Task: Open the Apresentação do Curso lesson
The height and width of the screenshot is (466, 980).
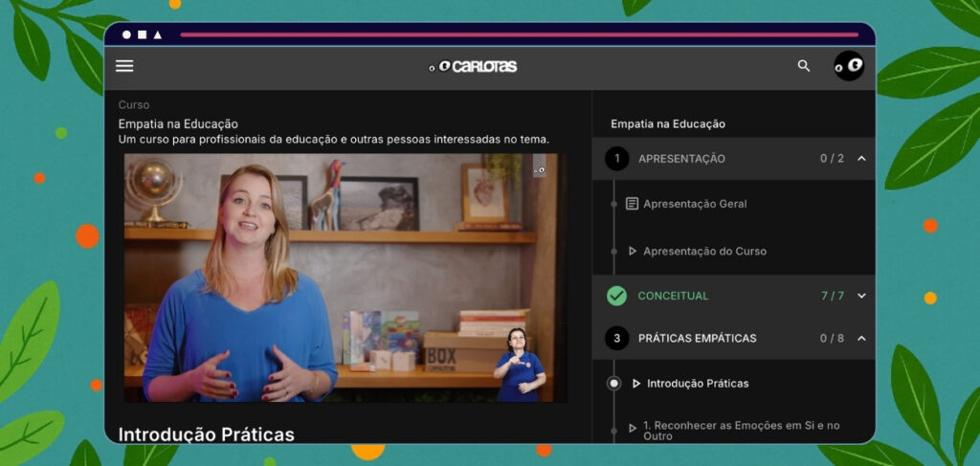Action: 705,251
